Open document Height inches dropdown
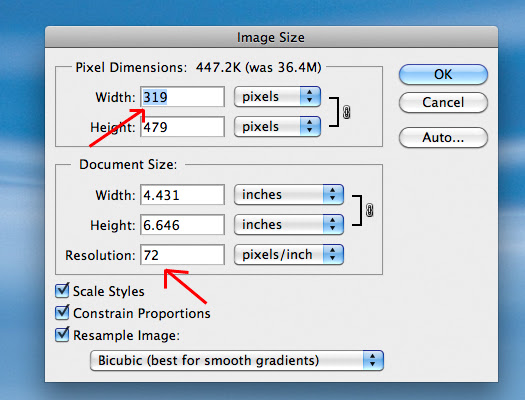Screen dimensions: 525x400 tap(289, 224)
